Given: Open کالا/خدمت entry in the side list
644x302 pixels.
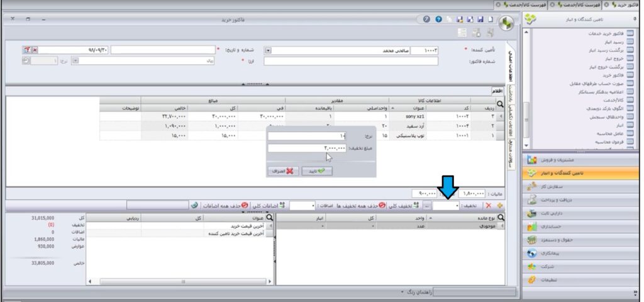Looking at the screenshot, I should click(x=619, y=100).
